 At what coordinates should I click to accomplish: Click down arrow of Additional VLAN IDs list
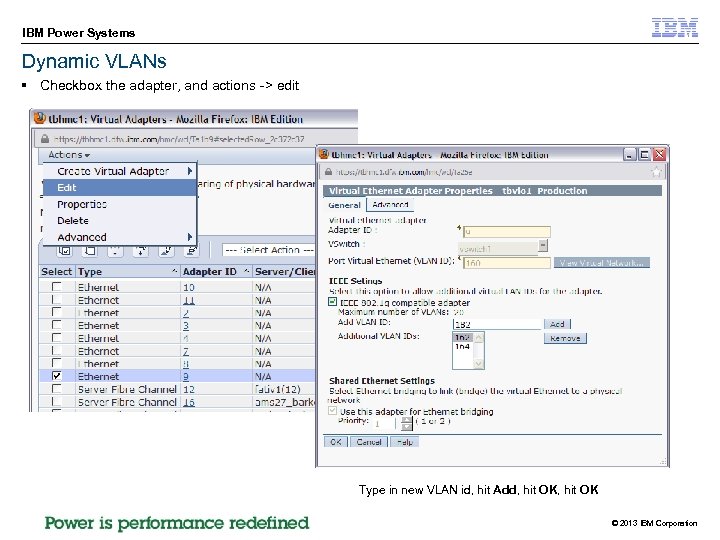[478, 364]
